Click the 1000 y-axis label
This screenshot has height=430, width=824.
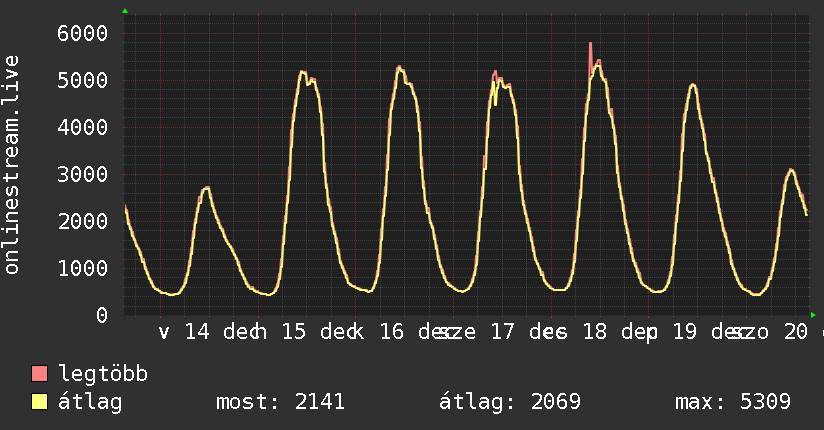[x=82, y=268]
